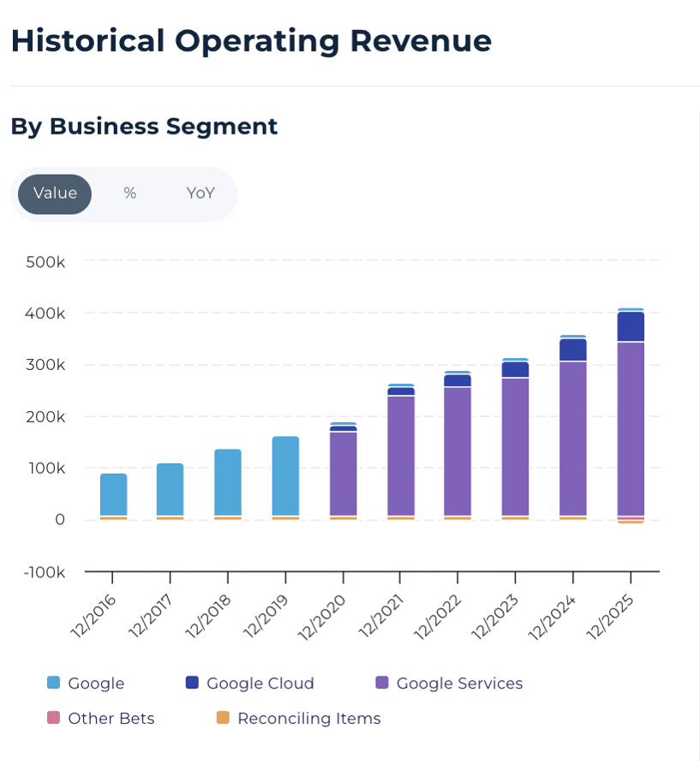Image resolution: width=700 pixels, height=776 pixels.
Task: Select the blue segment of the 12/2019 bar
Action: point(284,475)
